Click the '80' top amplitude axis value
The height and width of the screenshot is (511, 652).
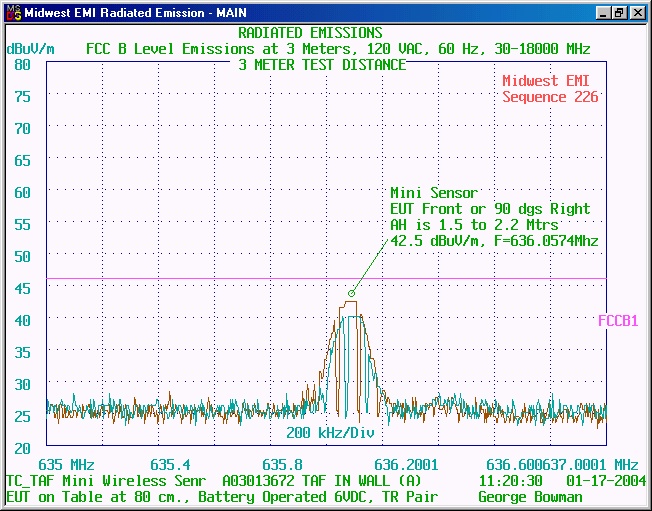pyautogui.click(x=23, y=64)
